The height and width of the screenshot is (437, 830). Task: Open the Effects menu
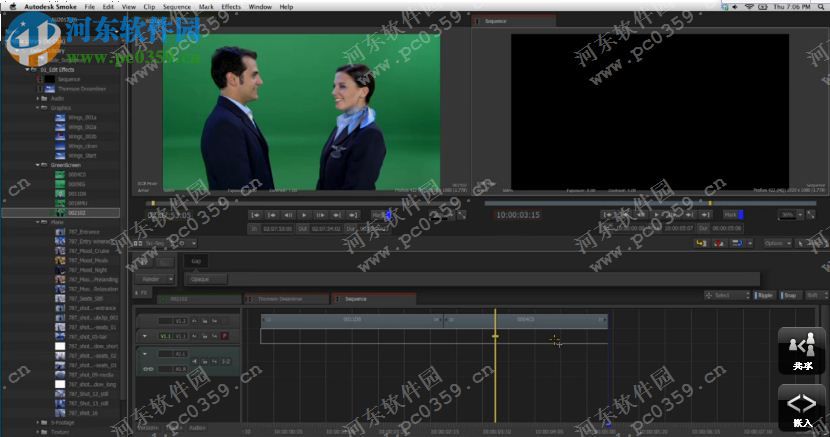click(231, 7)
